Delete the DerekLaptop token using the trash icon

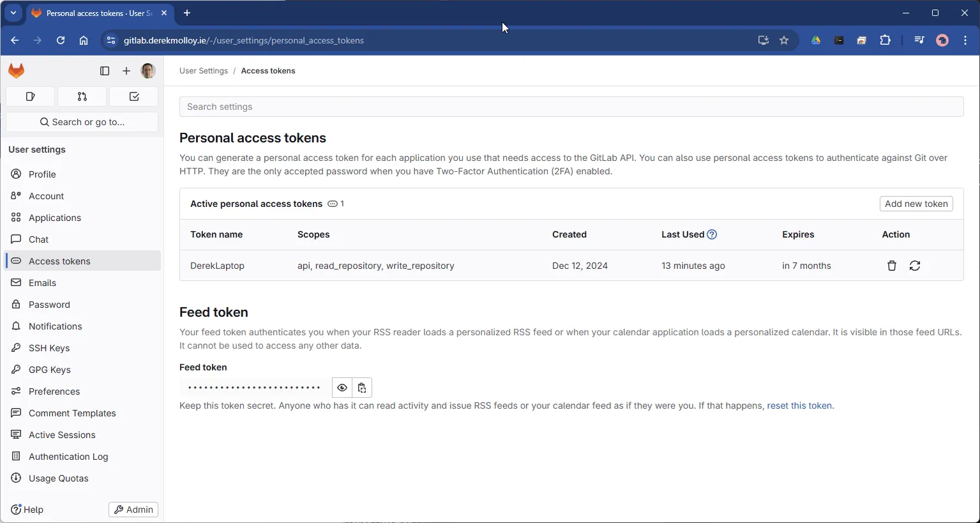click(892, 266)
